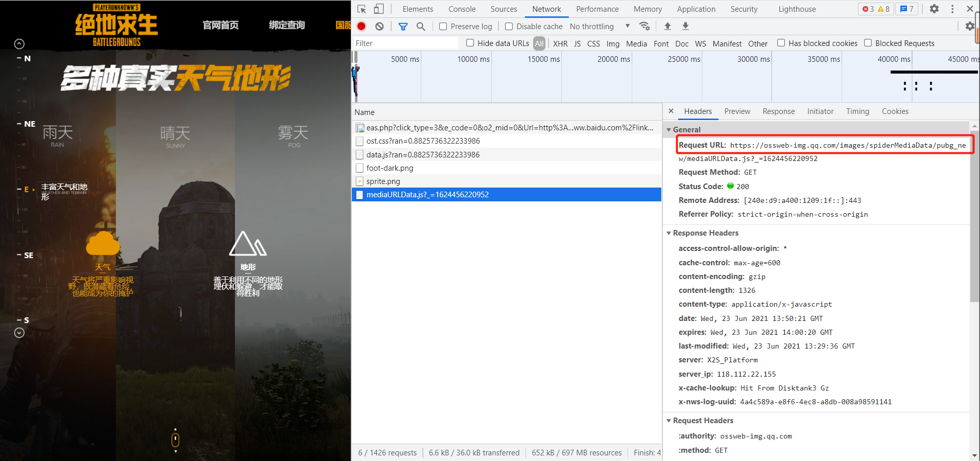Check Has blocked cookies option
The image size is (980, 461).
click(781, 43)
